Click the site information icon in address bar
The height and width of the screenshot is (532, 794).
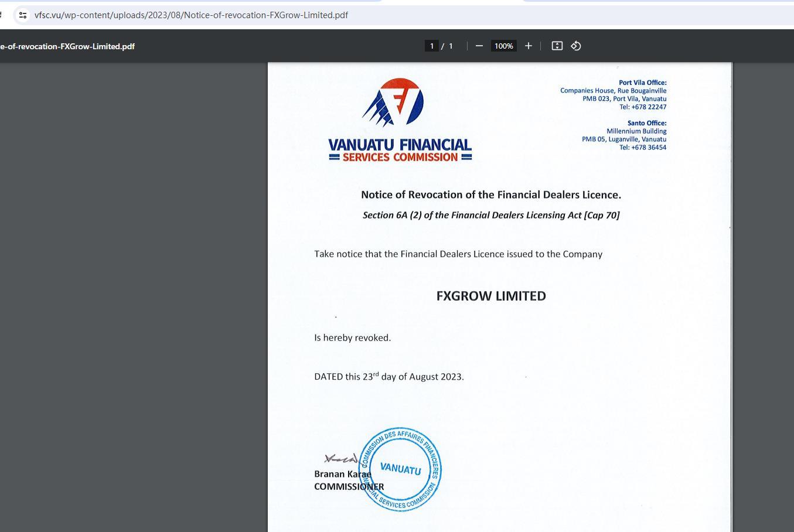(x=22, y=15)
